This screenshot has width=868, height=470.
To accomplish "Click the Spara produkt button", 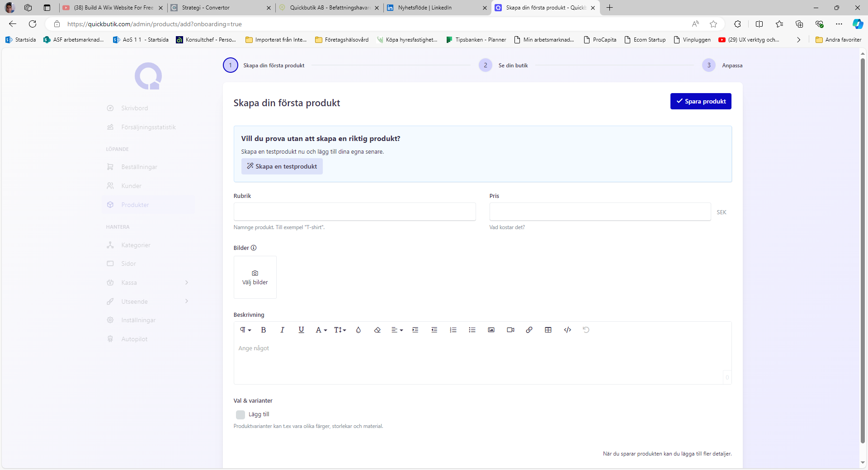I will 700,101.
